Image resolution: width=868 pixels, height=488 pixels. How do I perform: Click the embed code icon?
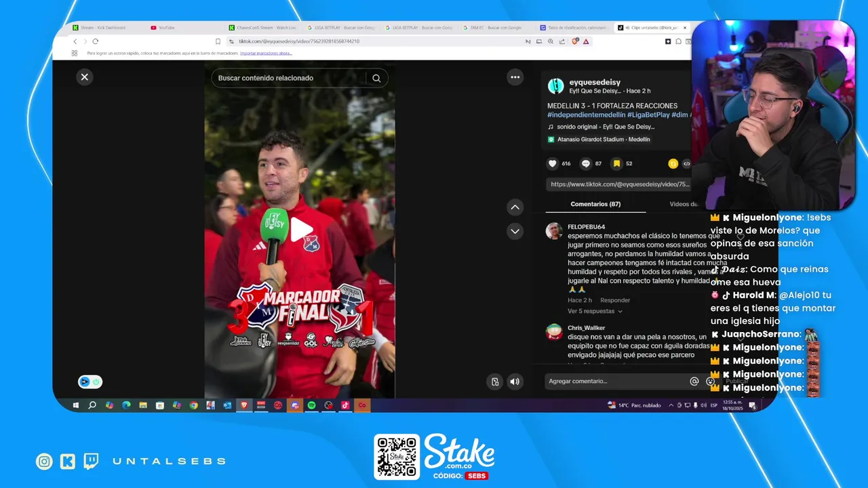coord(686,163)
